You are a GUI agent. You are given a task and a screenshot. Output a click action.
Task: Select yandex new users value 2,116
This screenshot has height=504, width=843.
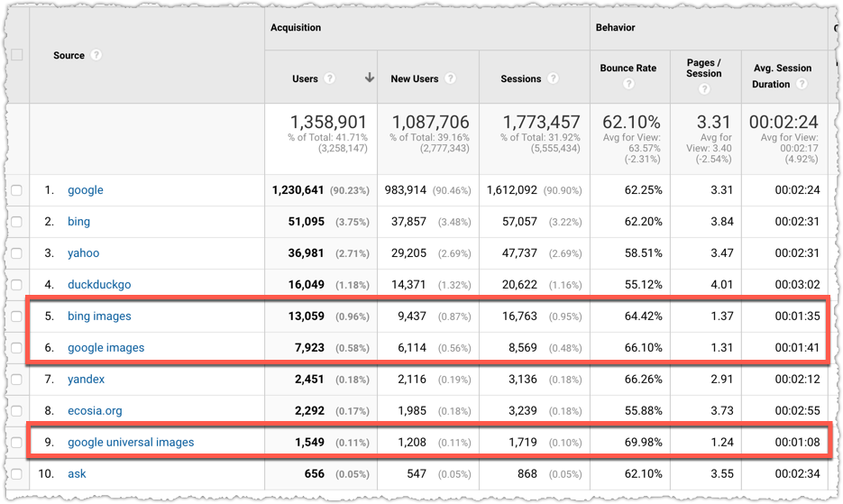point(412,380)
